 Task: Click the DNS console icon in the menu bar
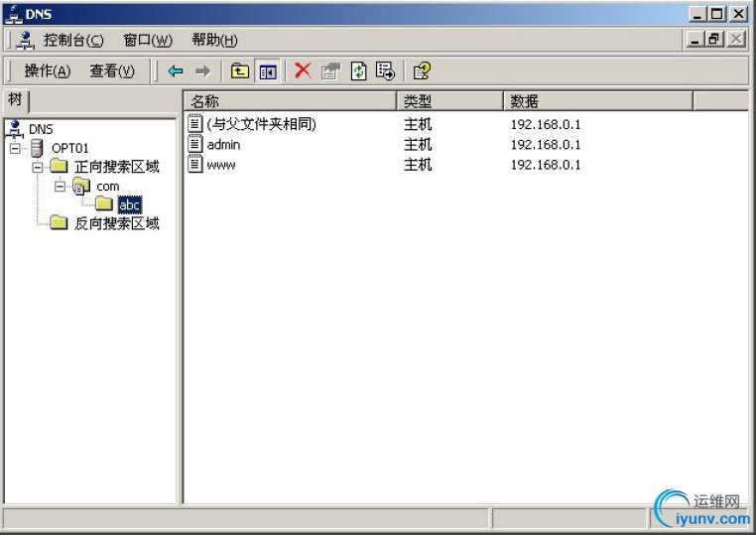coord(25,40)
